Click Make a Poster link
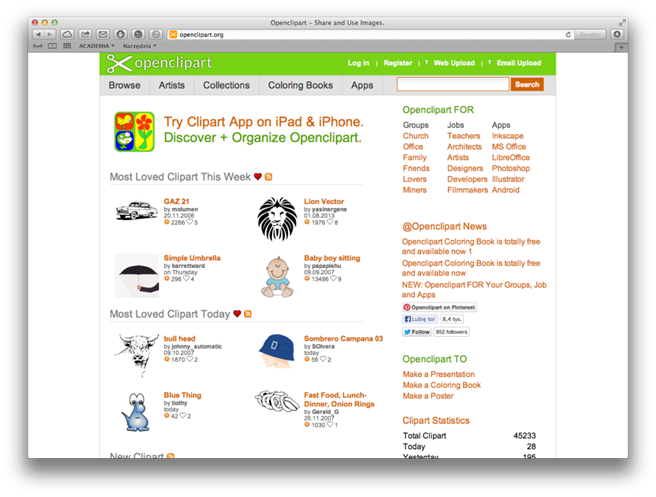Viewport: 656px width, 497px height. tap(428, 396)
